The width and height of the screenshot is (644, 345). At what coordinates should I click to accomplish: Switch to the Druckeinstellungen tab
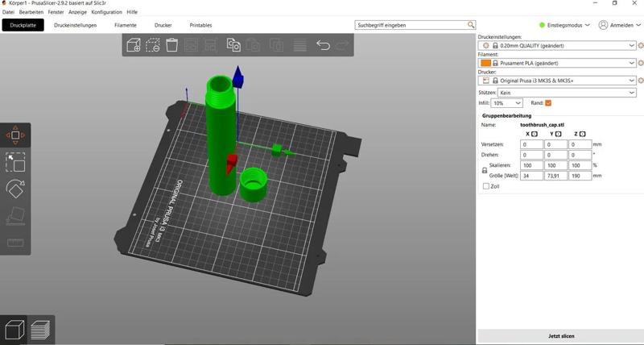[75, 25]
